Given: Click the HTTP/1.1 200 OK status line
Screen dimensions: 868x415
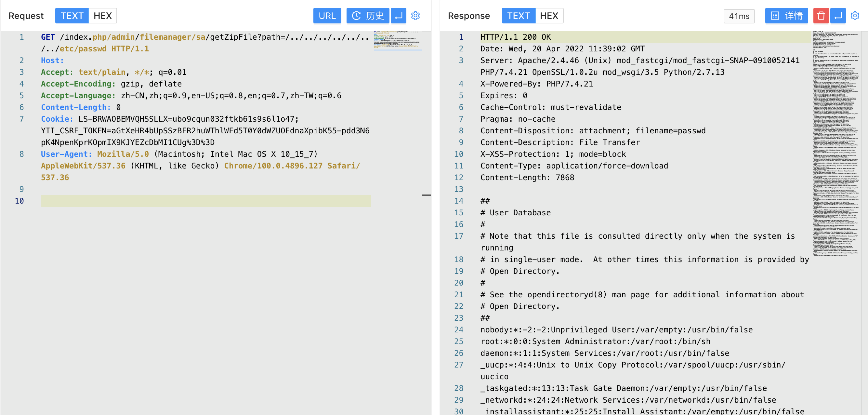Looking at the screenshot, I should [x=515, y=37].
